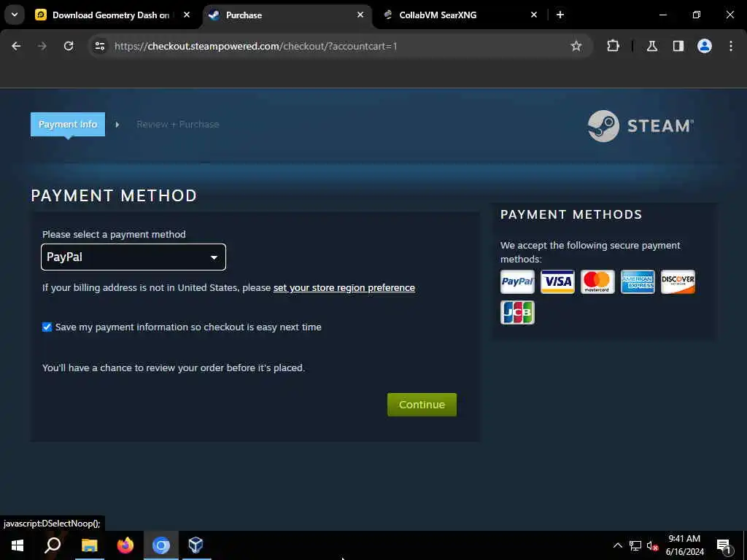
Task: Bookmark this page with the star icon
Action: pos(576,46)
